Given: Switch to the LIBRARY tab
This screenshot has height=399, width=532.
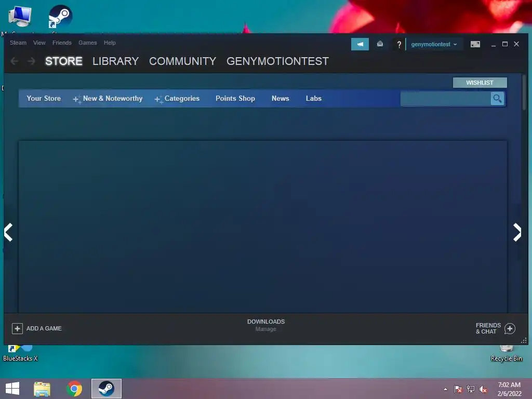Looking at the screenshot, I should (116, 61).
